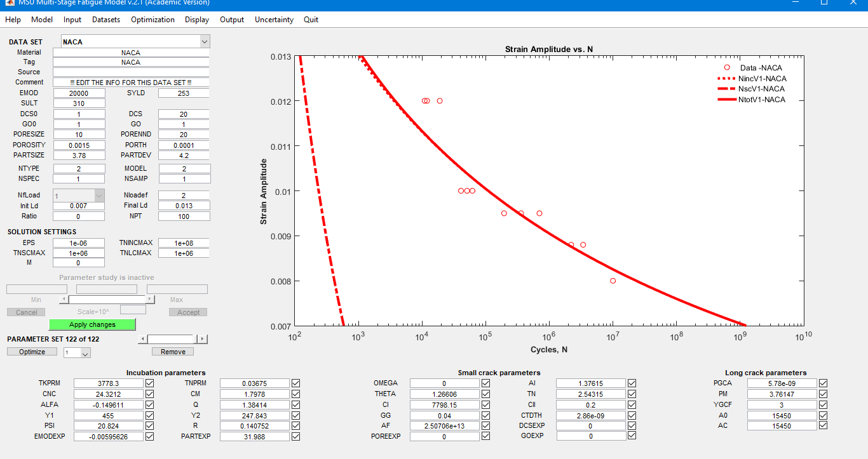Uncheck the AC parameter checkbox

coord(823,425)
